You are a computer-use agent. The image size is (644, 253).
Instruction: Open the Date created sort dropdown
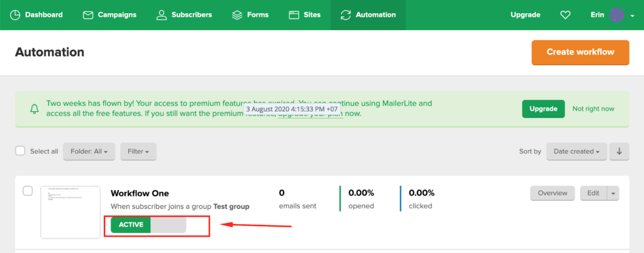click(x=576, y=151)
